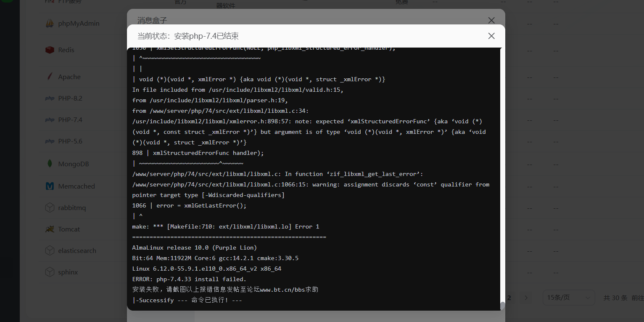Click the sphinx cube icon
The image size is (644, 322).
click(x=50, y=272)
